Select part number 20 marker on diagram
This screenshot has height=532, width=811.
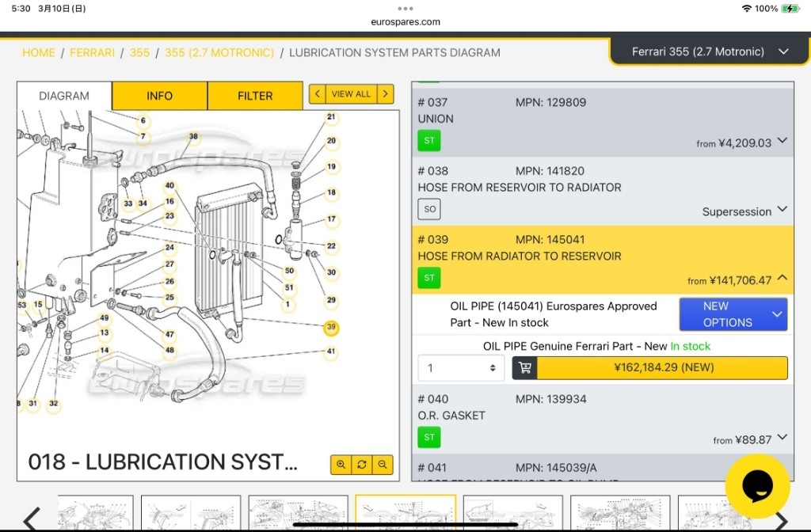click(331, 141)
